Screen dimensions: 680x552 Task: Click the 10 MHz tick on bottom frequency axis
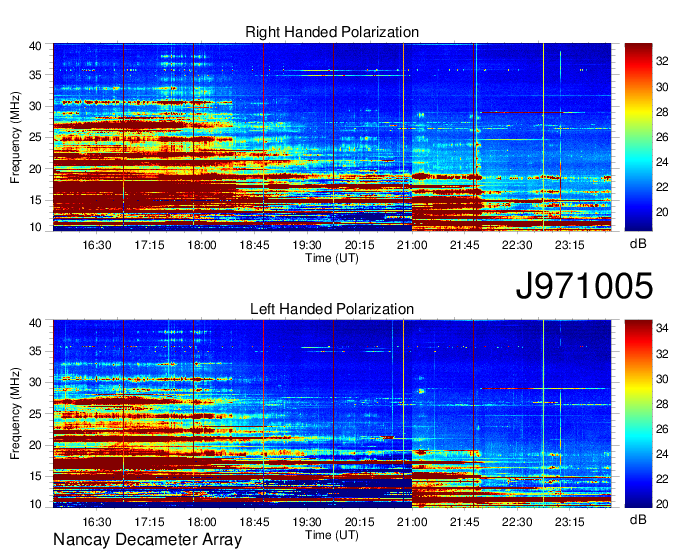35,504
